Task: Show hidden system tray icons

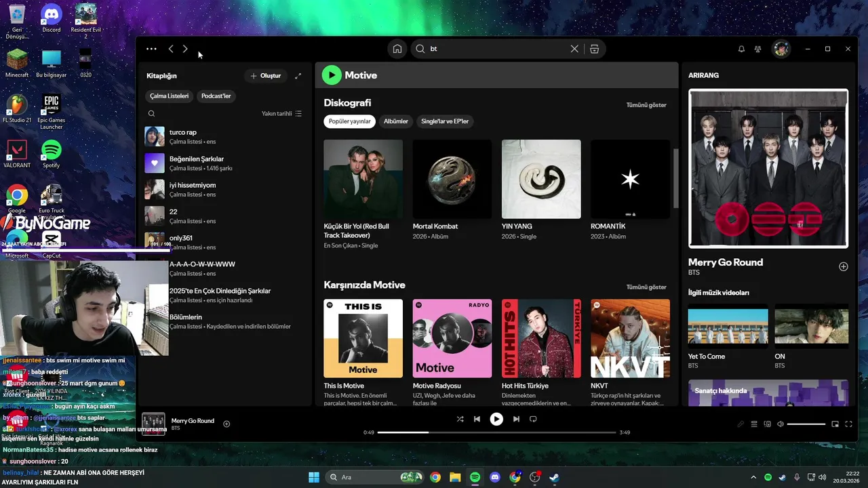Action: (753, 477)
